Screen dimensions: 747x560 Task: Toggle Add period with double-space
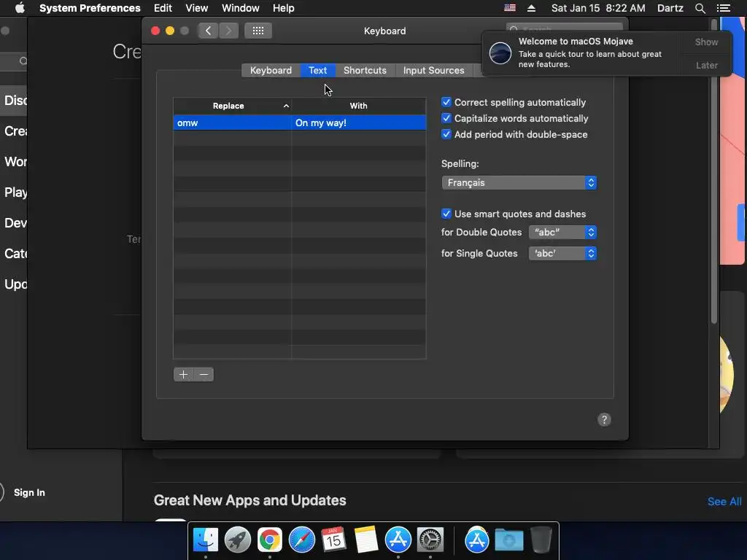[446, 134]
